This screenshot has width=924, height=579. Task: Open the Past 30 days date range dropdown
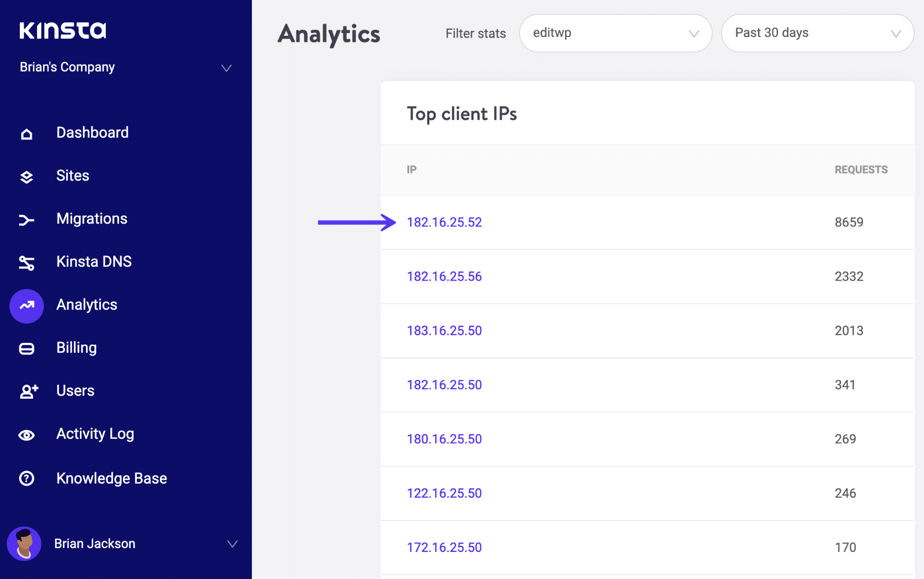[816, 33]
